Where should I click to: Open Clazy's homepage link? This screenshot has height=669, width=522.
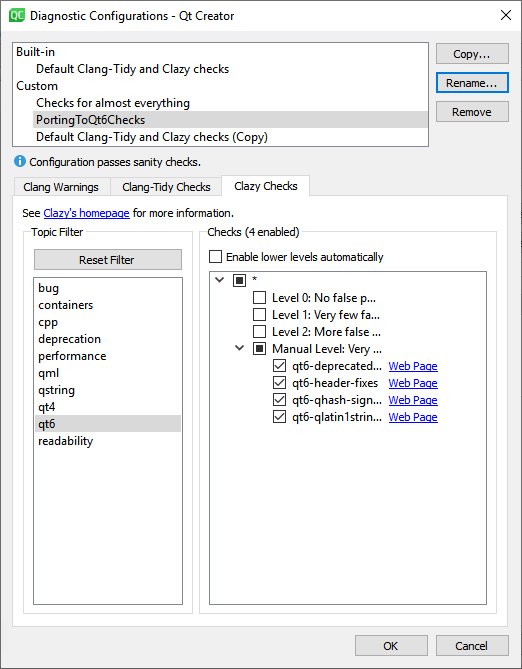(87, 213)
